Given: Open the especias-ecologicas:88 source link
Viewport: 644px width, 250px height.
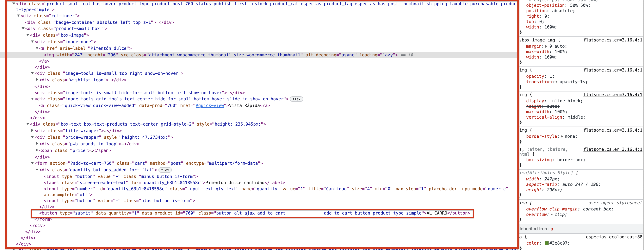Looking at the screenshot, I should point(614,237).
